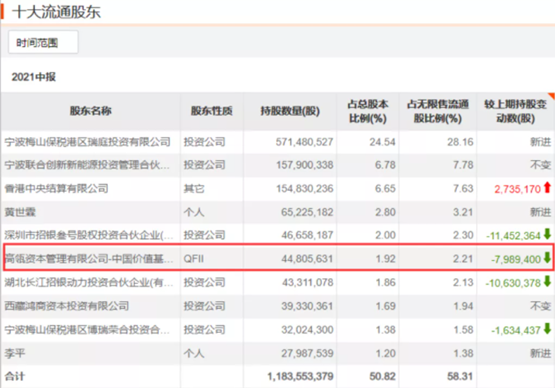The image size is (555, 388).
Task: Click the orange corner marker on change column header
Action: pyautogui.click(x=551, y=96)
